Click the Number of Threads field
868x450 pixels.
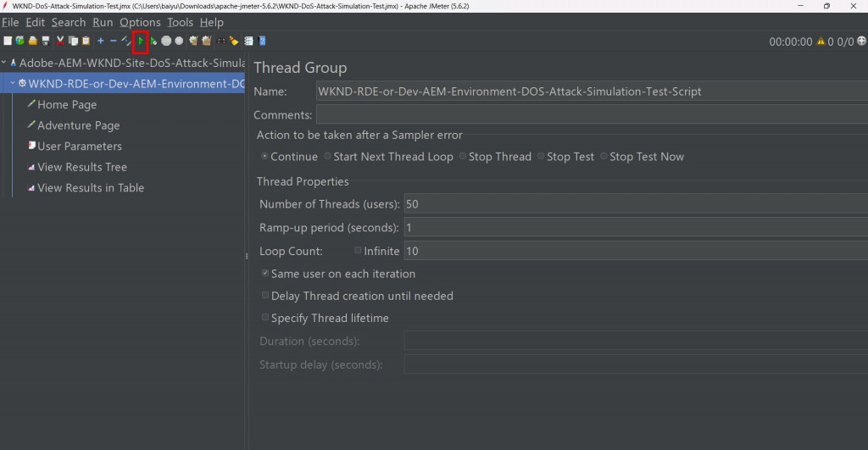tap(636, 203)
